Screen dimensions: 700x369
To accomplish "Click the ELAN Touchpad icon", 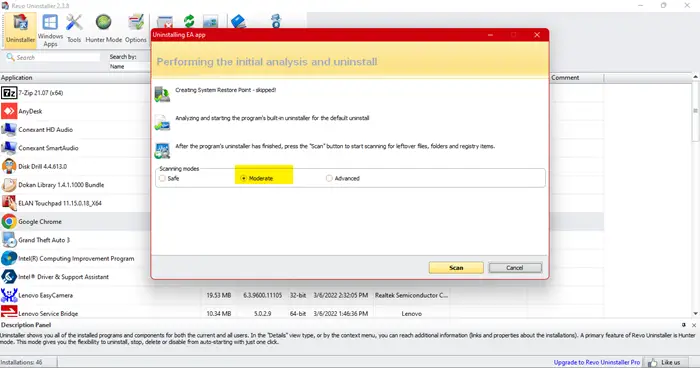I will pos(9,203).
